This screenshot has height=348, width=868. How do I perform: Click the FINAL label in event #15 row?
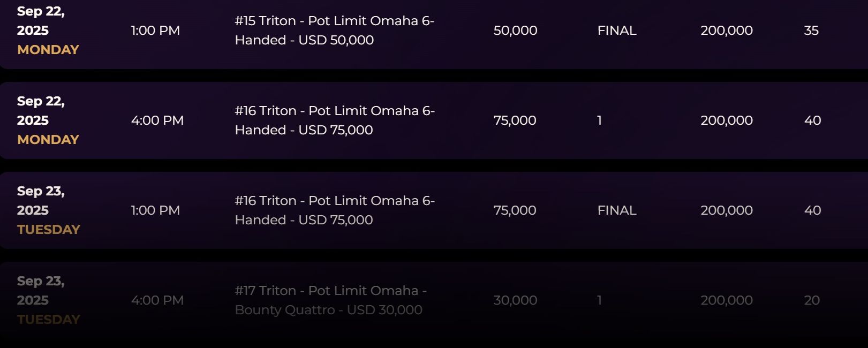(617, 31)
